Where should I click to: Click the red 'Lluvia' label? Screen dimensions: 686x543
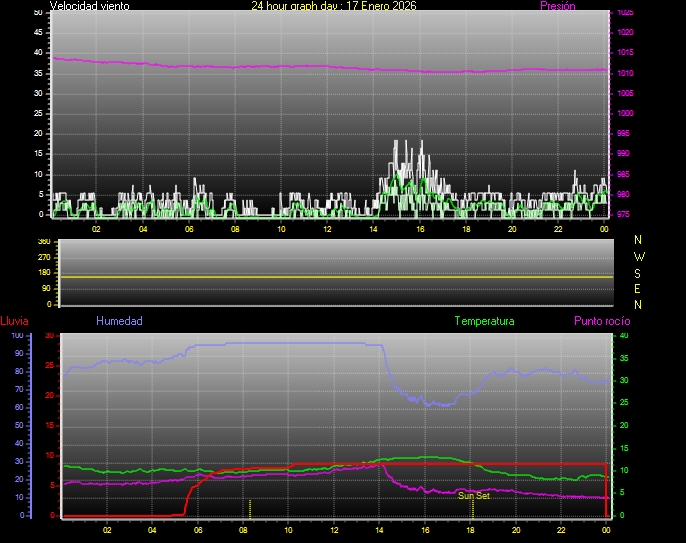click(x=14, y=321)
